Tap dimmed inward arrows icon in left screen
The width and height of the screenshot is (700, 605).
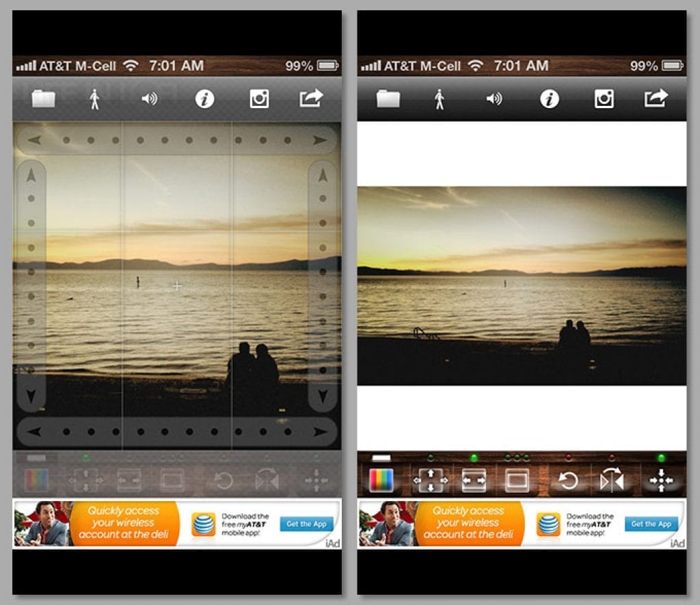pyautogui.click(x=316, y=481)
